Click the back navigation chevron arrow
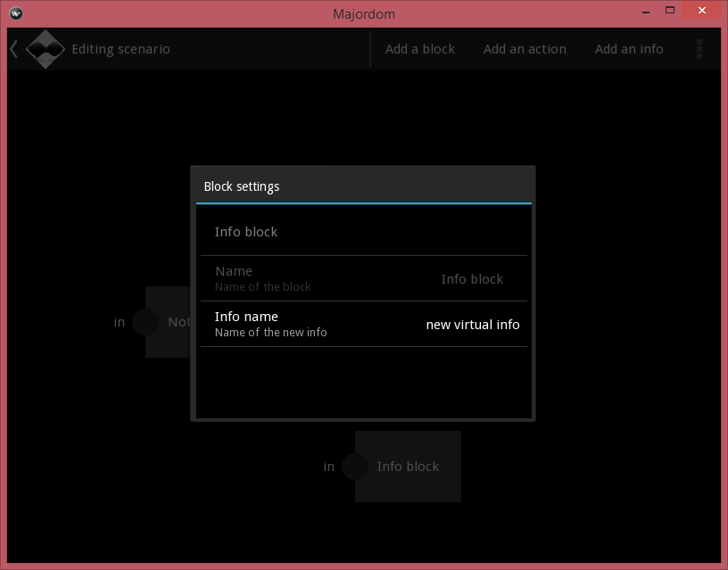Viewport: 728px width, 570px height. [12, 49]
